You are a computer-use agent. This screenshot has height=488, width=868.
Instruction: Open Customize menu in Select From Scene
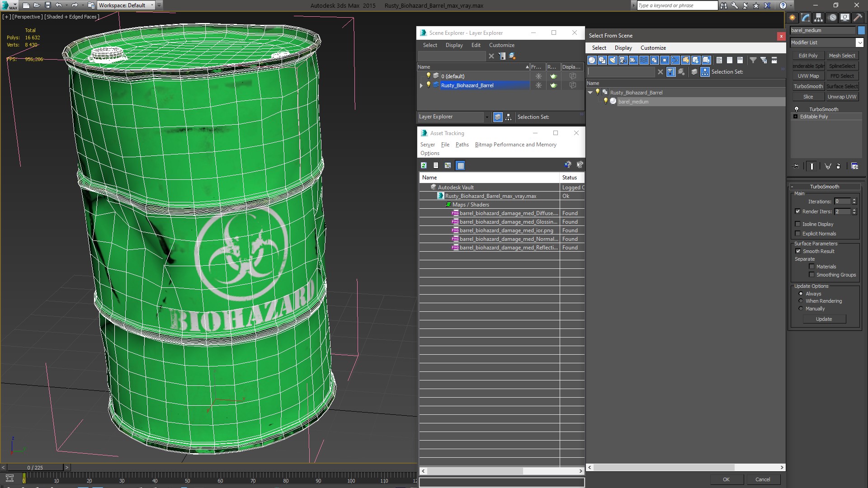click(653, 48)
